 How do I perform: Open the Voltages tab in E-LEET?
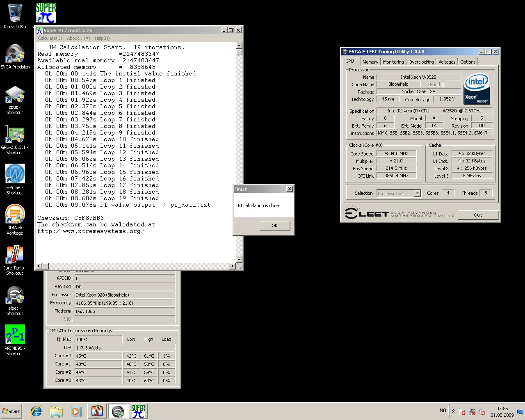pyautogui.click(x=447, y=62)
